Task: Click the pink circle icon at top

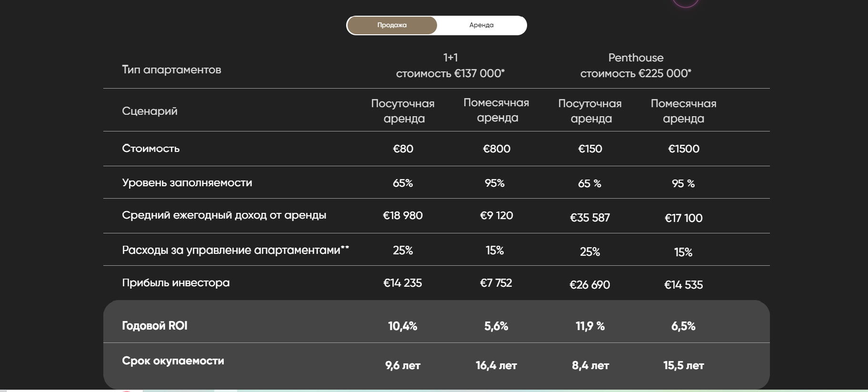Action: point(685,2)
